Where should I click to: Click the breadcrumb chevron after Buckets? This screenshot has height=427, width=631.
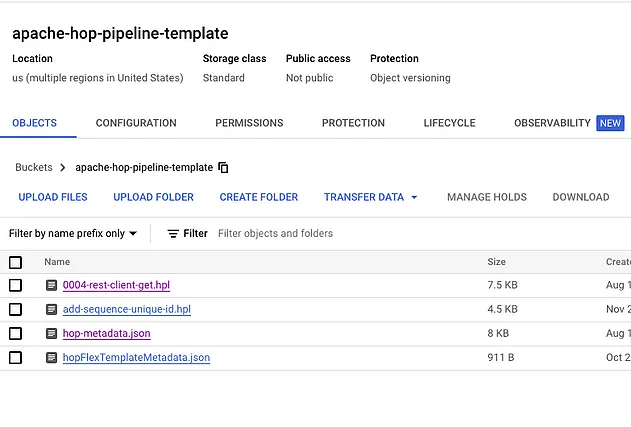(x=63, y=168)
